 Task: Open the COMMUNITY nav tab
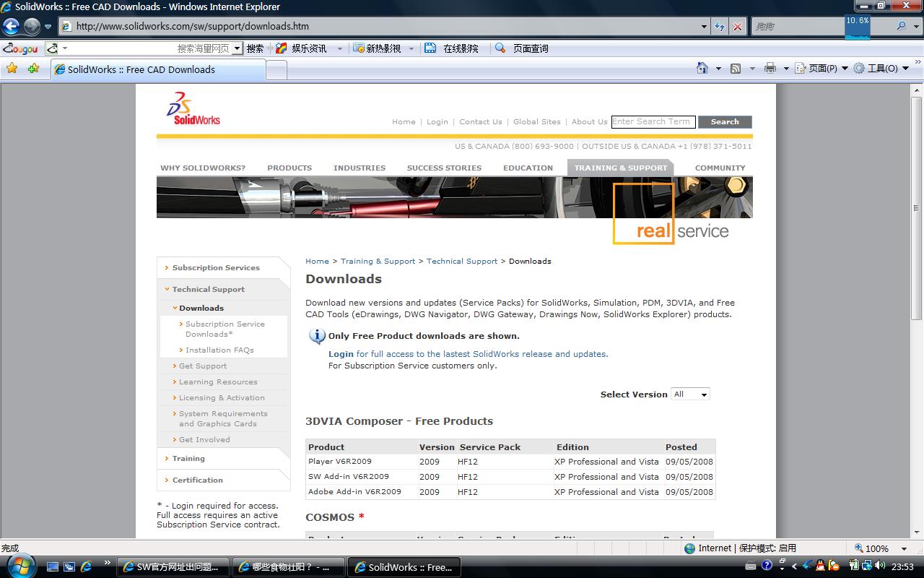(720, 168)
